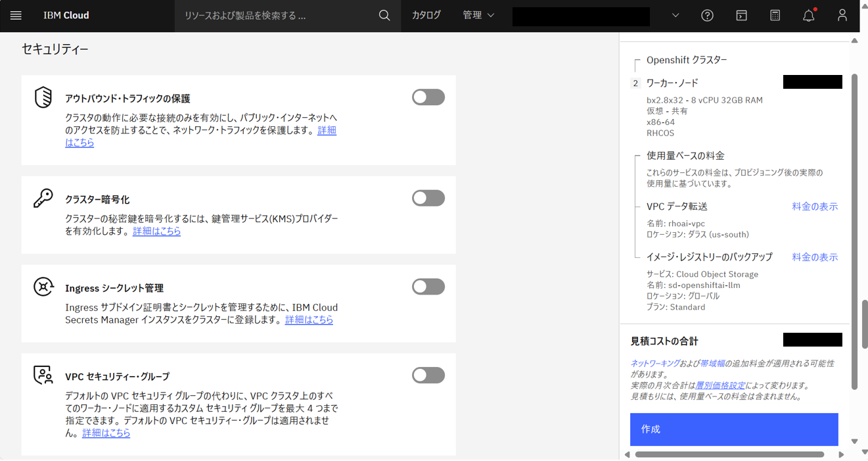Image resolution: width=868 pixels, height=461 pixels.
Task: Launch the IBM Cloud Shell icon
Action: 741,16
